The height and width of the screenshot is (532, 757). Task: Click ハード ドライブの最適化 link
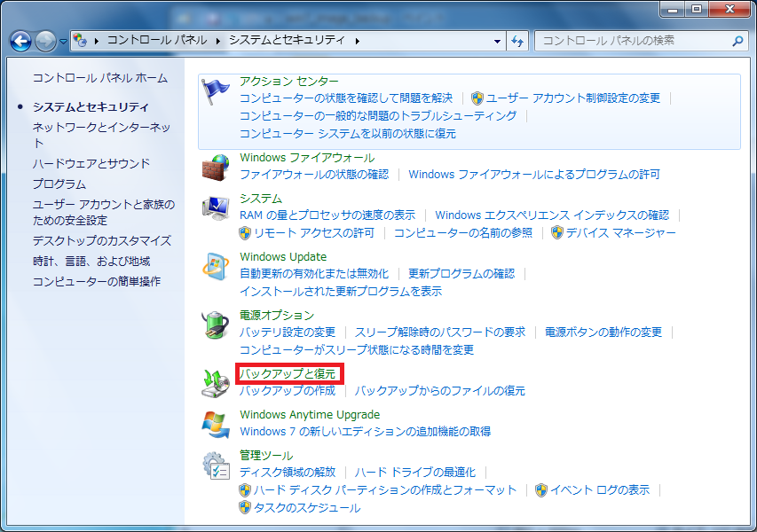(415, 473)
